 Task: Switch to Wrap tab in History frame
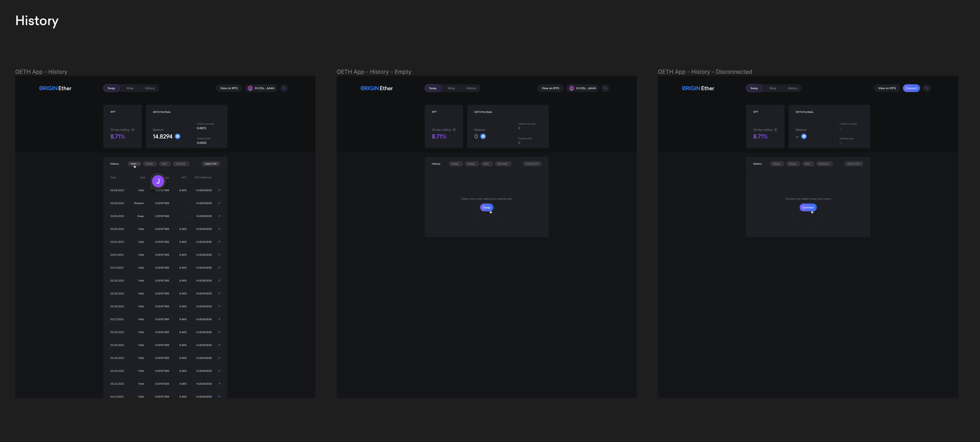click(130, 88)
